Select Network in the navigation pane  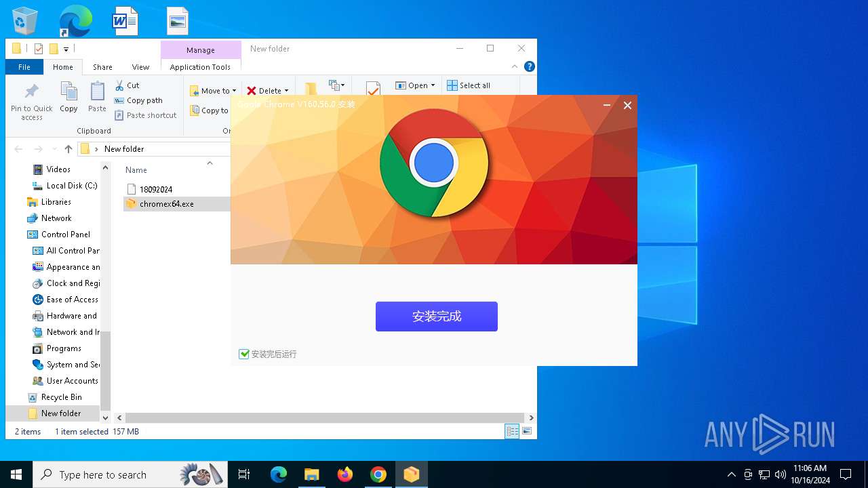tap(56, 218)
